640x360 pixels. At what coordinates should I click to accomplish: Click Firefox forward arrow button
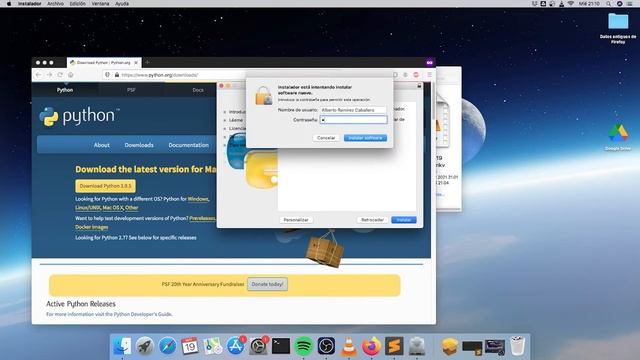[49, 75]
